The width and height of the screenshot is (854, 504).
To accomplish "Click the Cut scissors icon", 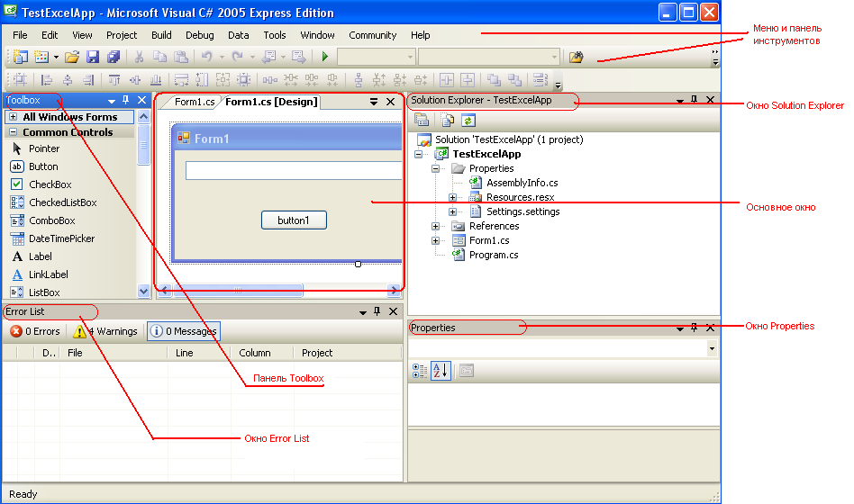I will pos(139,57).
